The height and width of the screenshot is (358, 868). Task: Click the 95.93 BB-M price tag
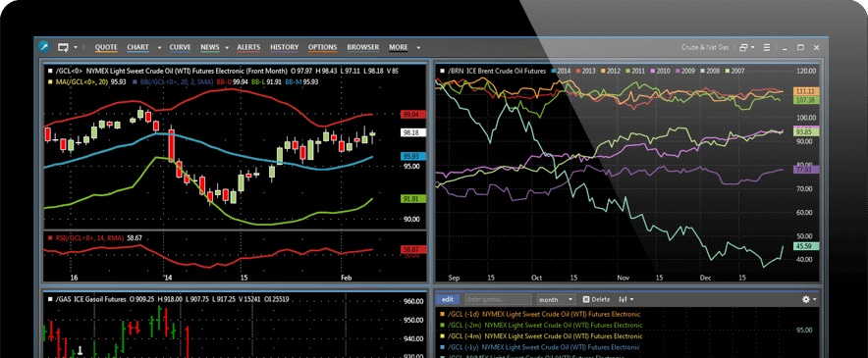point(412,157)
